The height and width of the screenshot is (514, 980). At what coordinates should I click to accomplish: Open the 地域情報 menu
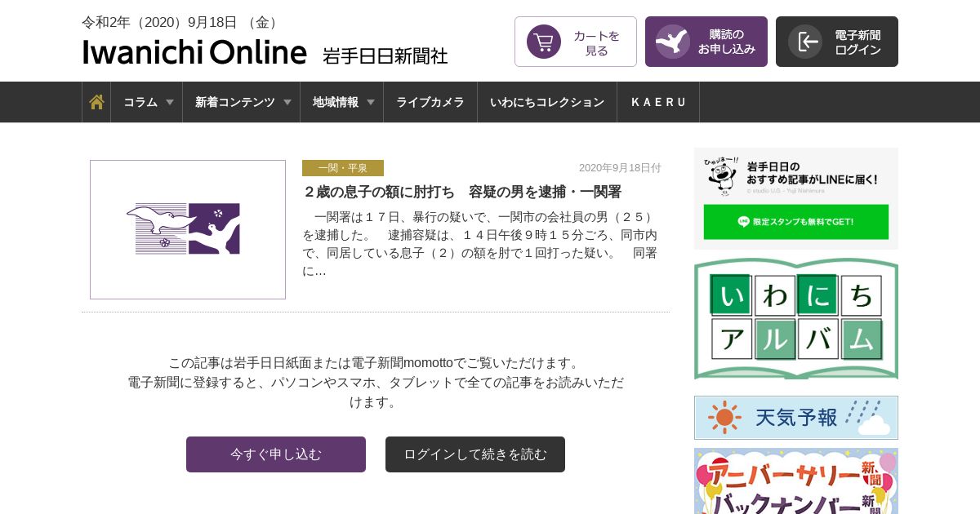click(342, 102)
